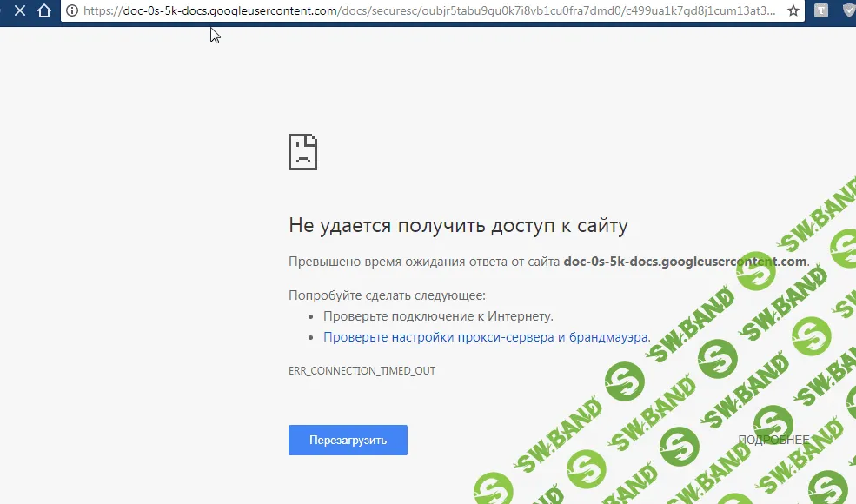Click the shield-with-checkmark extension icon
The width and height of the screenshot is (856, 504).
coord(847,12)
